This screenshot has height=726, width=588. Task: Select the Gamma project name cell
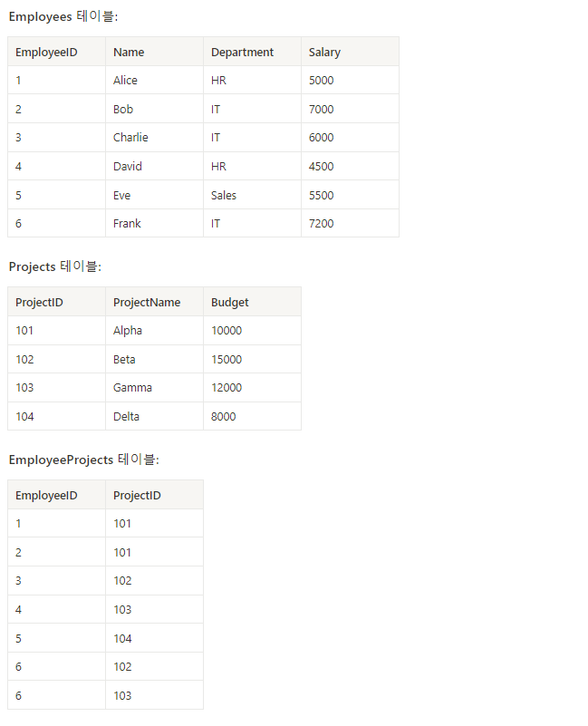coord(154,388)
